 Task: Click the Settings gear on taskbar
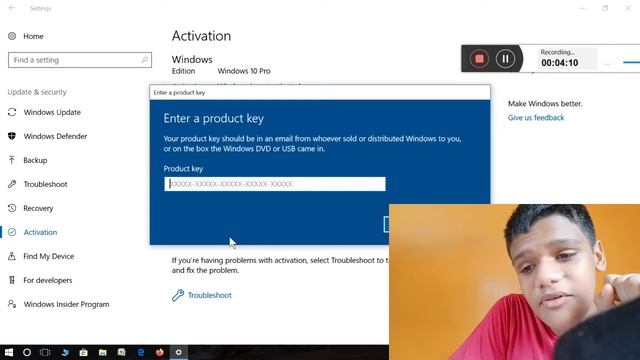[178, 352]
